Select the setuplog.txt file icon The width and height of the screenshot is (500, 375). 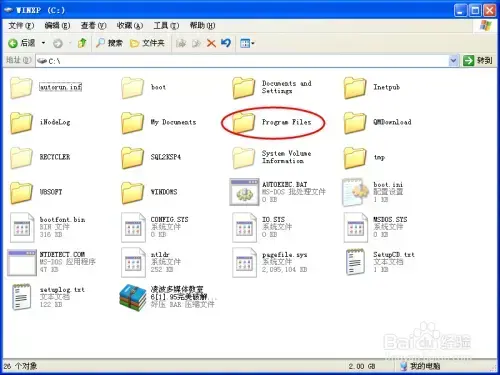coord(22,297)
